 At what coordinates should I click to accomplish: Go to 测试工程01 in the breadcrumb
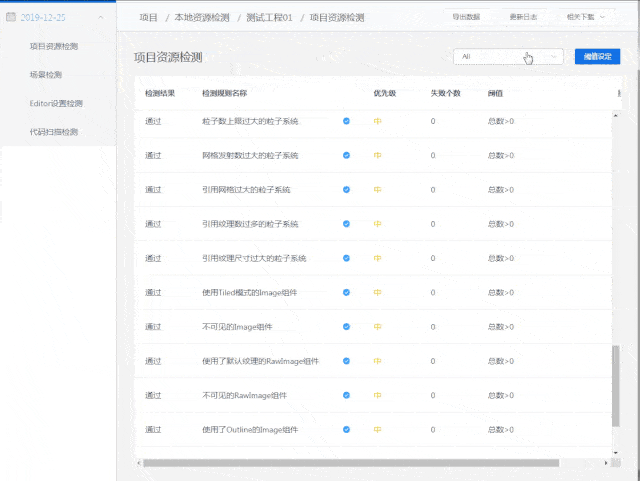[x=269, y=18]
